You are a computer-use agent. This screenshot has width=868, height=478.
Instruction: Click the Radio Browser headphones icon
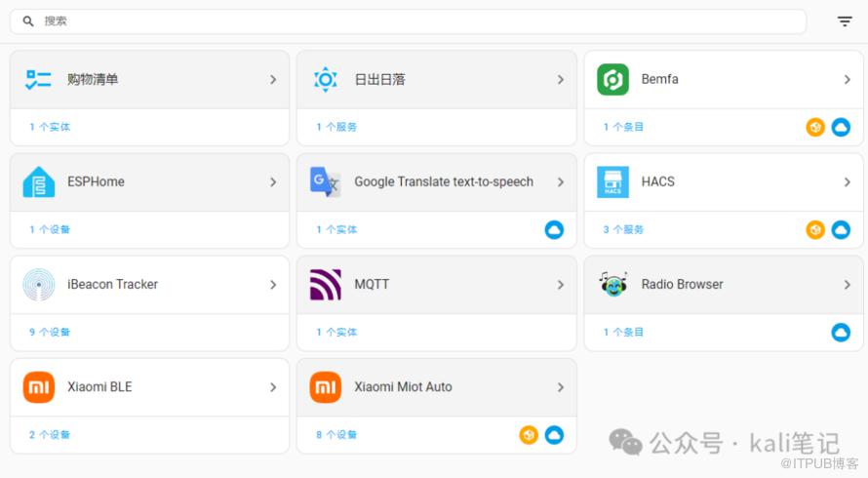(612, 284)
